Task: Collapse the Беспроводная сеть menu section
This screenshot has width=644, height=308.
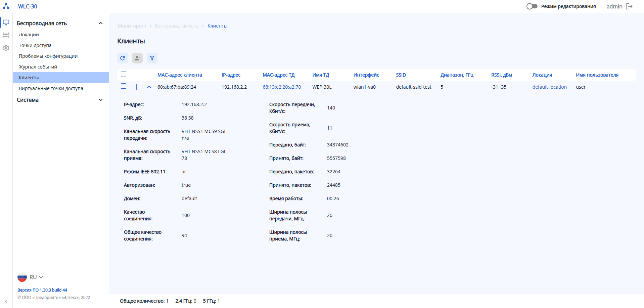Action: click(x=101, y=23)
